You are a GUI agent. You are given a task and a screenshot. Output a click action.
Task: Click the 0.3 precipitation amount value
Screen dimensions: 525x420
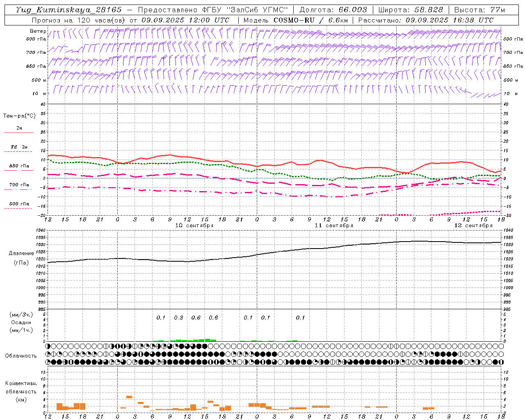pos(178,317)
